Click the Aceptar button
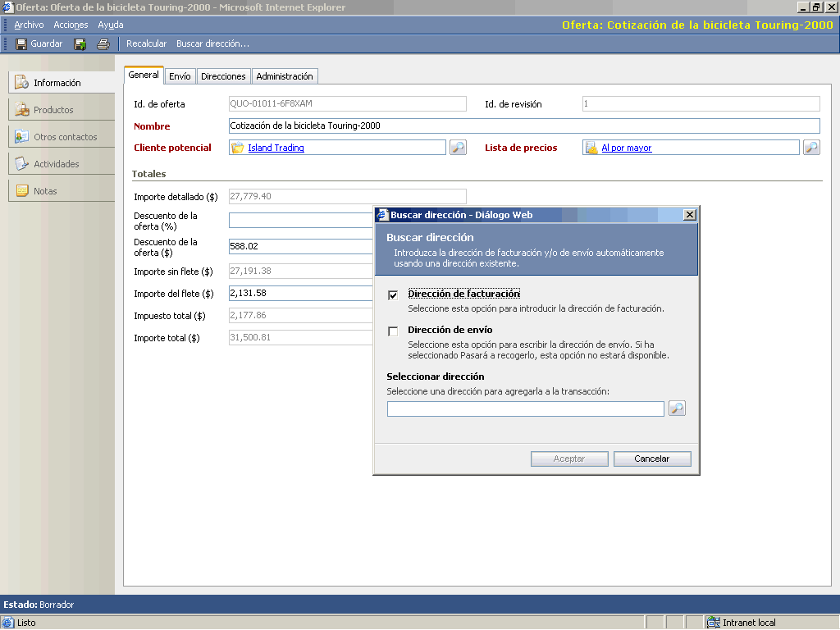Viewport: 840px width, 630px height. pyautogui.click(x=569, y=459)
